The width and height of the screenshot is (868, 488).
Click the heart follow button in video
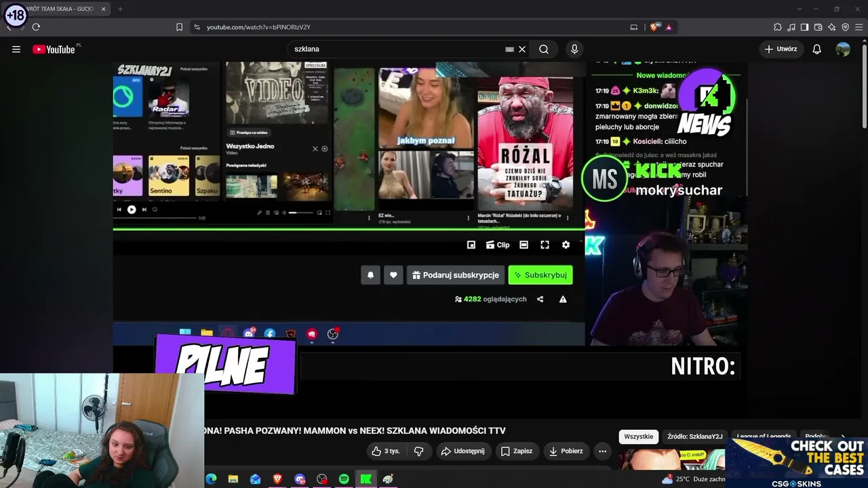pos(393,274)
